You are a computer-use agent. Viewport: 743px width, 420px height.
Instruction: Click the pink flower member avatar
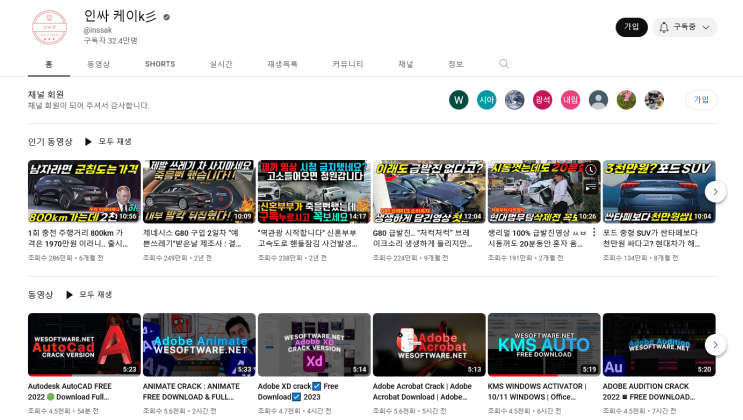[x=626, y=100]
